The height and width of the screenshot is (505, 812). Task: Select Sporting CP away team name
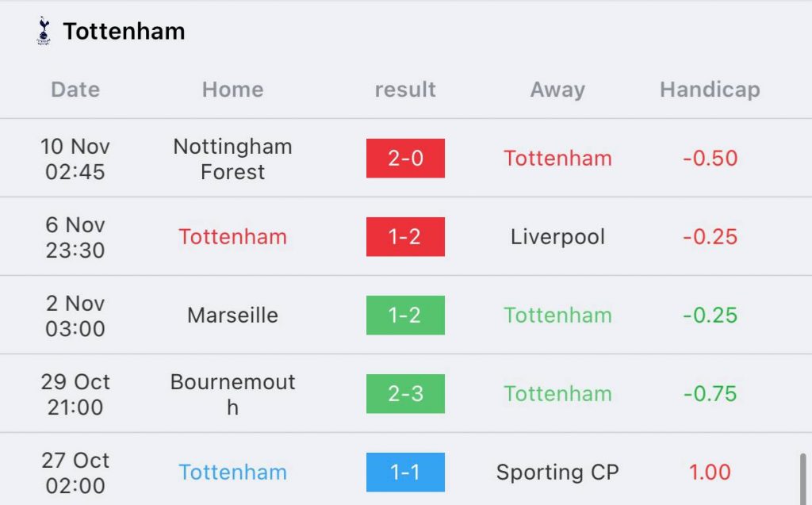point(557,472)
